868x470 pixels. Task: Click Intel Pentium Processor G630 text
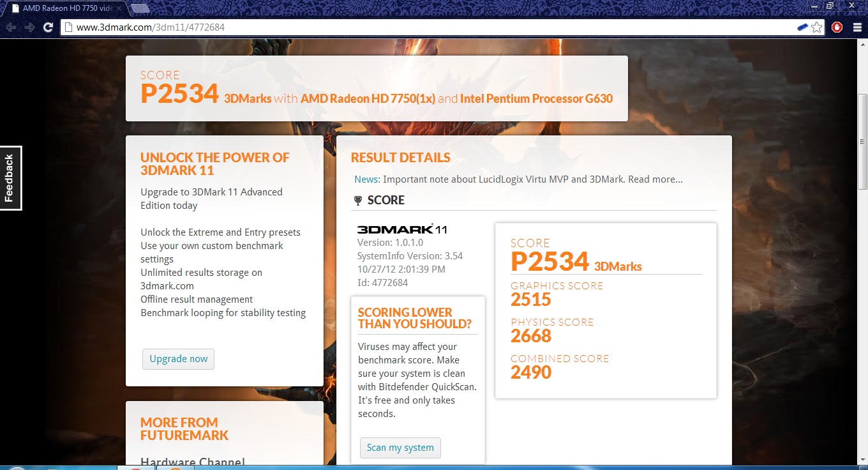[536, 99]
